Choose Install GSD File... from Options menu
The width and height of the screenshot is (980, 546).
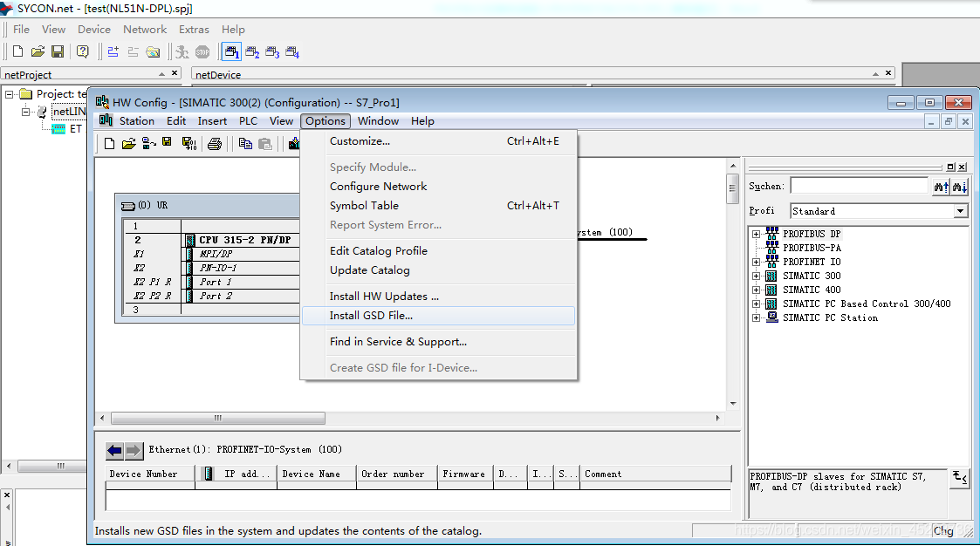[371, 316]
